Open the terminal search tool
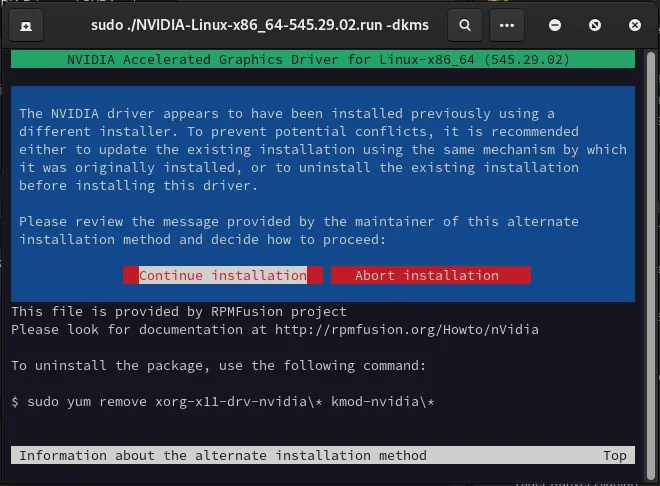This screenshot has height=486, width=660. (465, 25)
